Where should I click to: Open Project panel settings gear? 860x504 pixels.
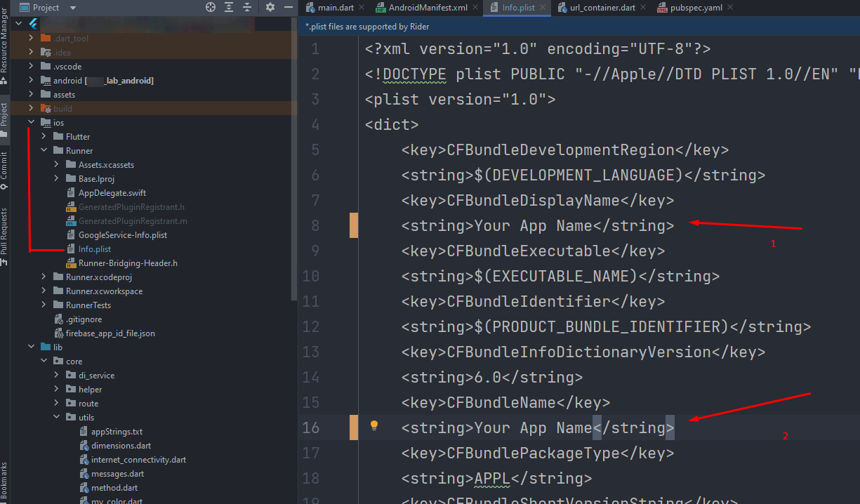pos(270,7)
